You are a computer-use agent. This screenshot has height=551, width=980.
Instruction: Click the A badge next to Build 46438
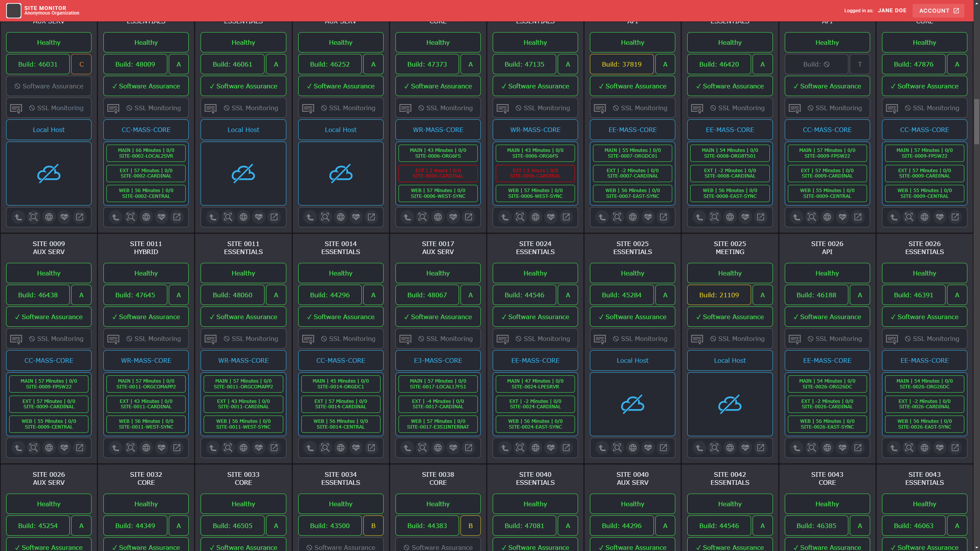pos(81,295)
